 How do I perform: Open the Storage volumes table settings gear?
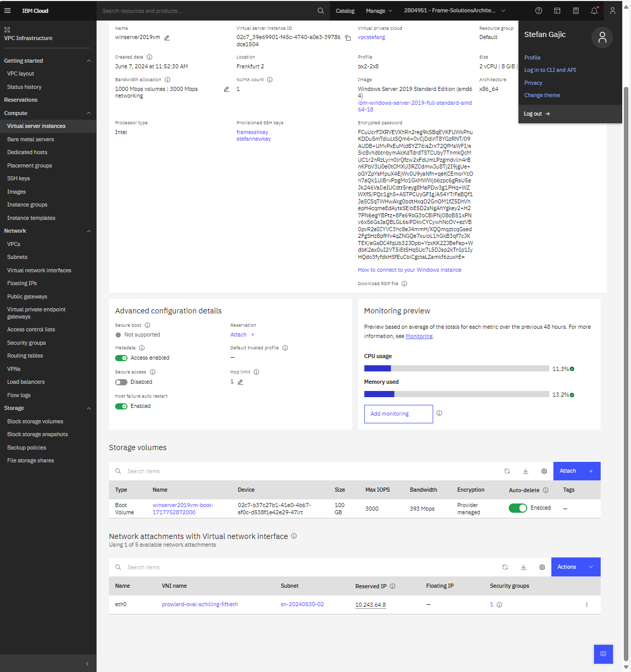(544, 471)
